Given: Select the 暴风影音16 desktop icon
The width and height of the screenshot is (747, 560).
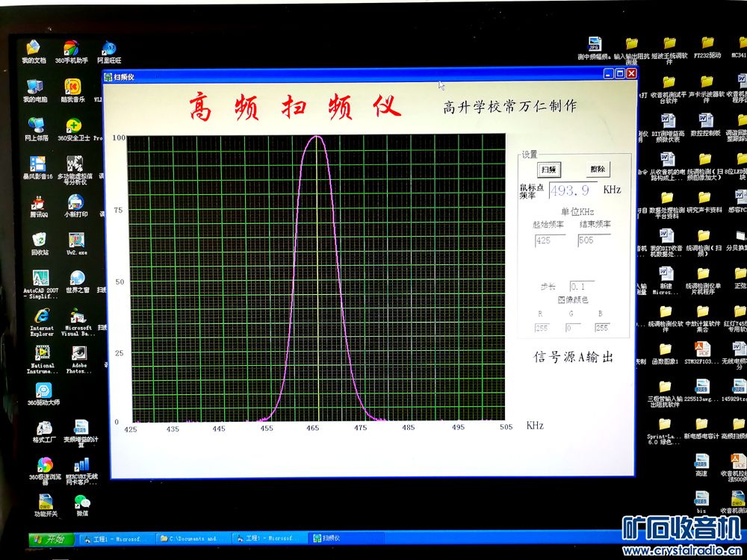Looking at the screenshot, I should click(x=37, y=167).
